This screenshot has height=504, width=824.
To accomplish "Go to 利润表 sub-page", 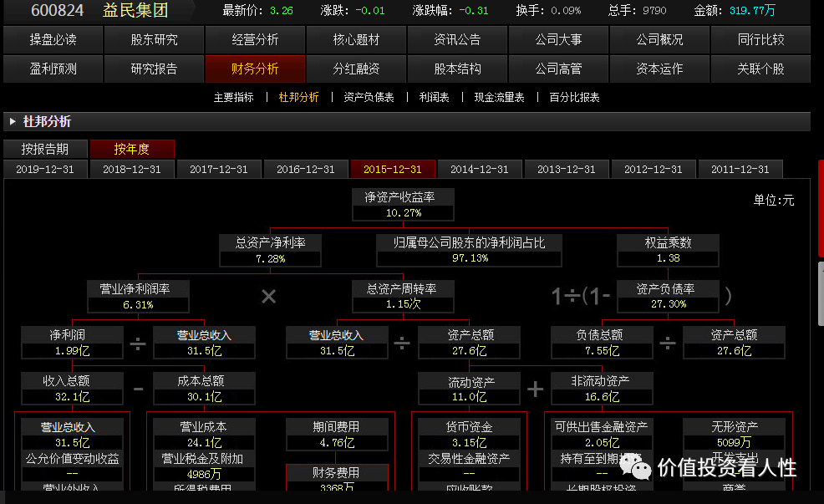I will pyautogui.click(x=434, y=97).
